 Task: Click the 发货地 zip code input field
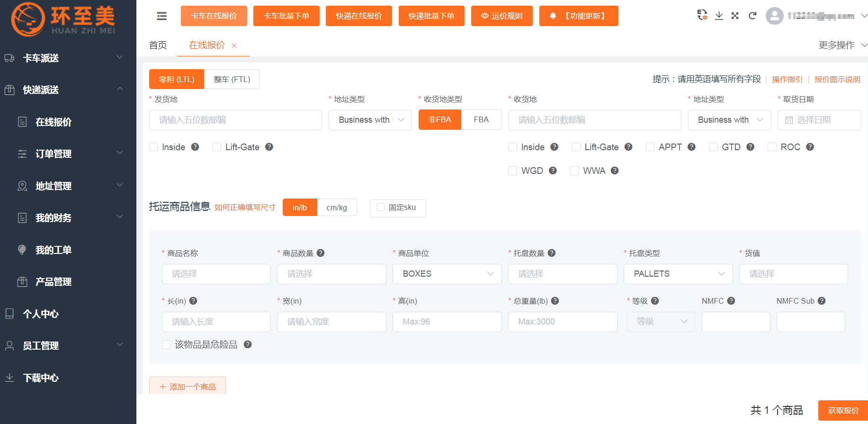click(235, 120)
